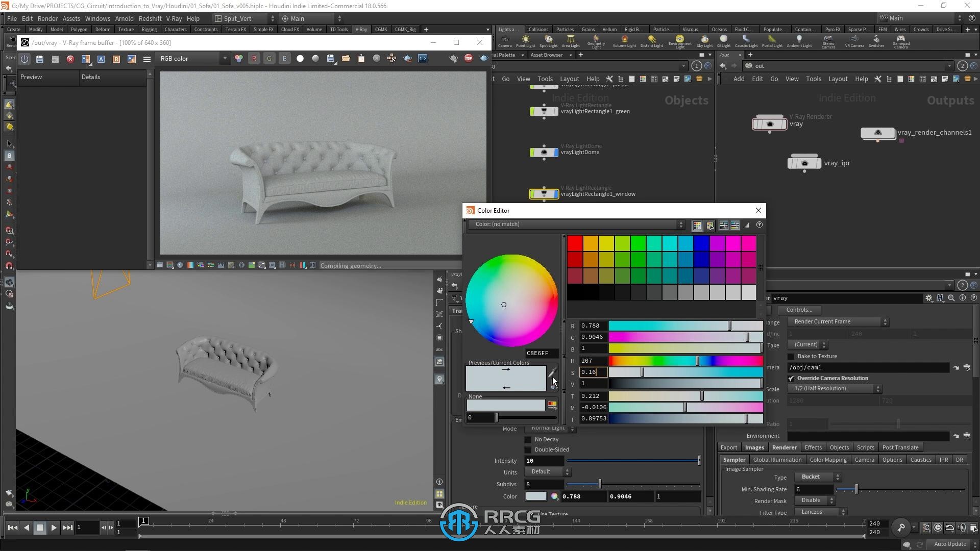Open the Filter Type Lanczos dropdown

820,512
